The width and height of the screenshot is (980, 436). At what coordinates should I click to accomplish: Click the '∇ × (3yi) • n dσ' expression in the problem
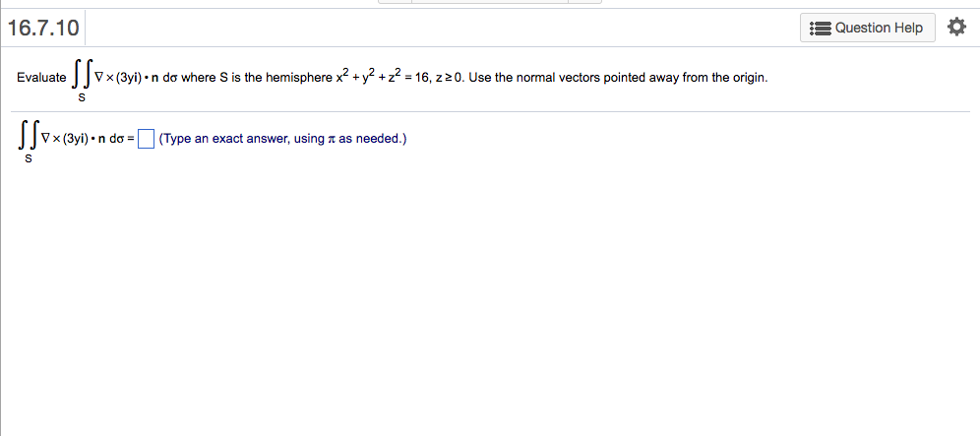pos(136,78)
